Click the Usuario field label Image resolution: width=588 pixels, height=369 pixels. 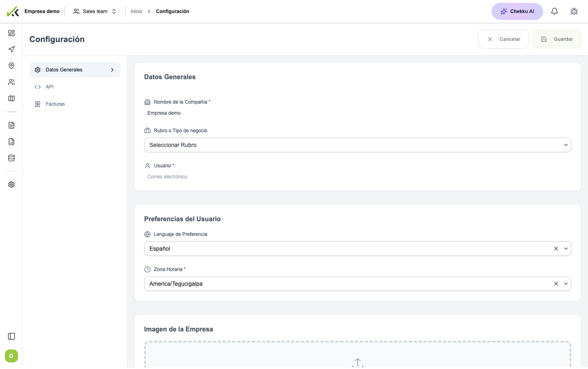(x=164, y=166)
